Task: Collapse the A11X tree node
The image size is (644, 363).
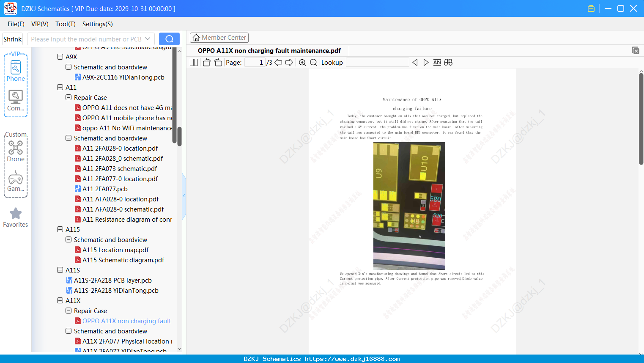Action: click(60, 300)
